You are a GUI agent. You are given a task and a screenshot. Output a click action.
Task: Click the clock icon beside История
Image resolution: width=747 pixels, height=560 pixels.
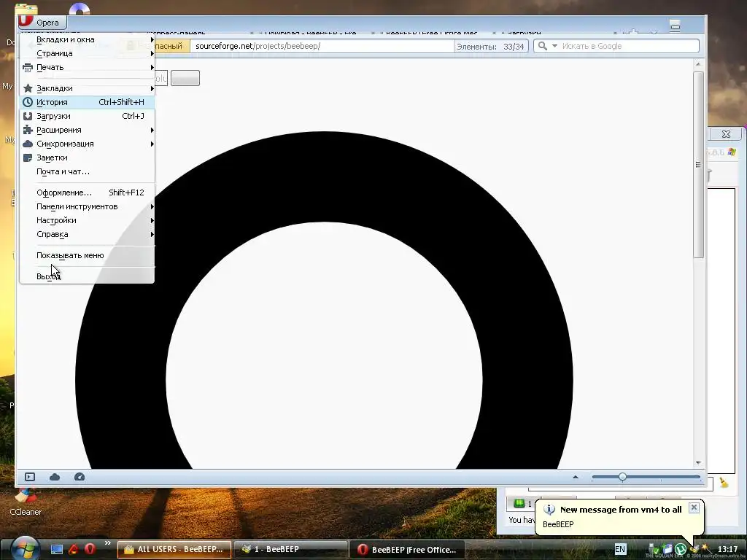pos(28,102)
